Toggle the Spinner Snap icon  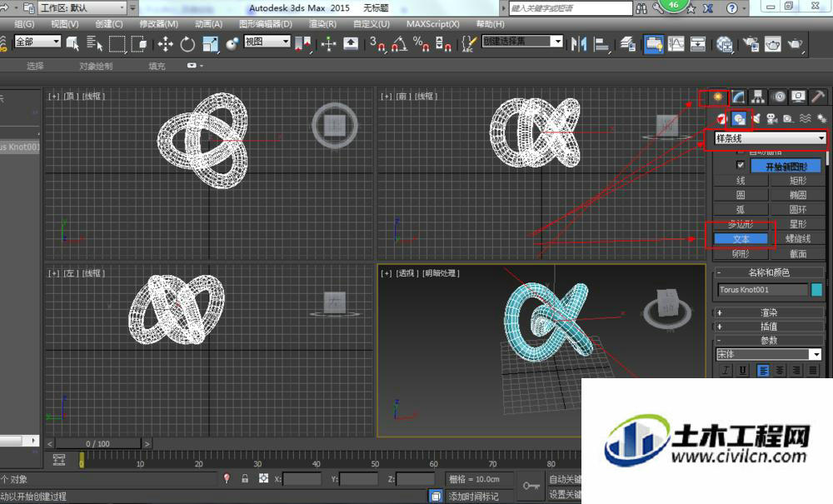click(x=443, y=43)
